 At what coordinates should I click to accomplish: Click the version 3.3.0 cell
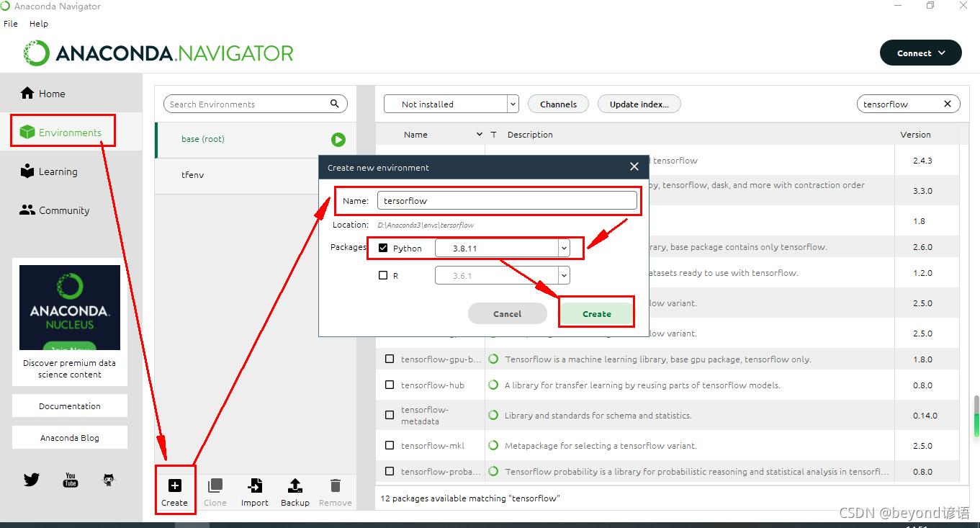click(922, 191)
